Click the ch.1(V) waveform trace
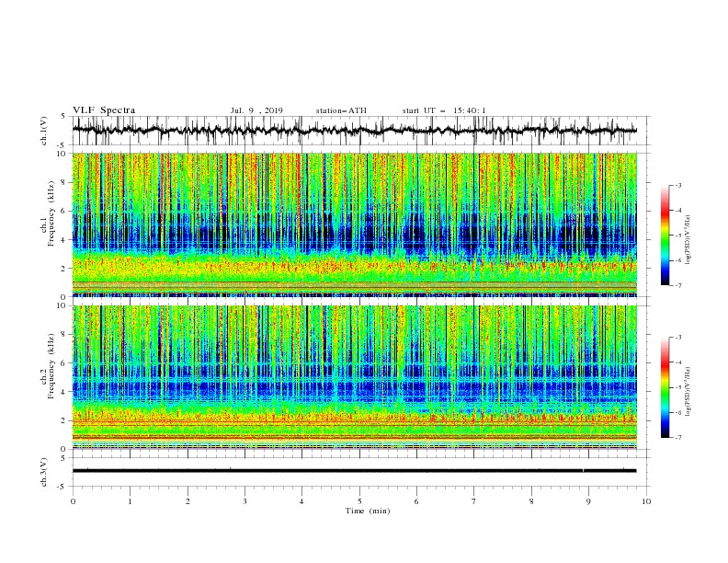Image resolution: width=728 pixels, height=563 pixels. click(354, 131)
